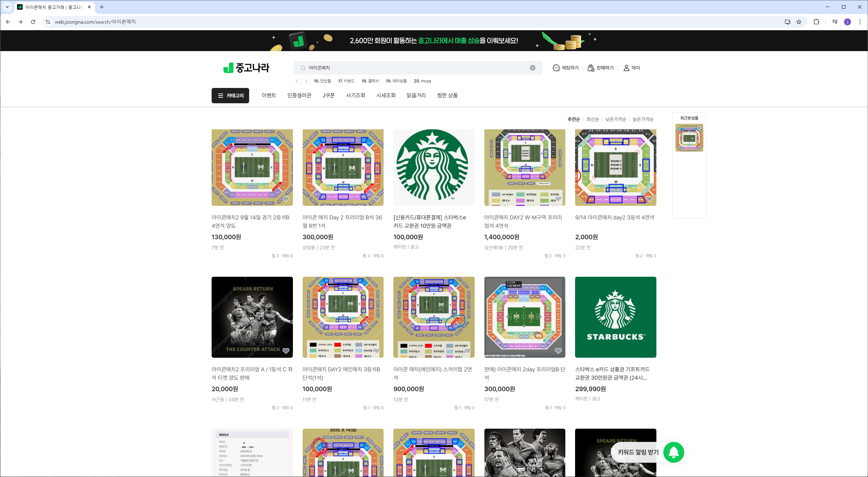
Task: Like the 2,000원 listing heart
Action: [649, 199]
